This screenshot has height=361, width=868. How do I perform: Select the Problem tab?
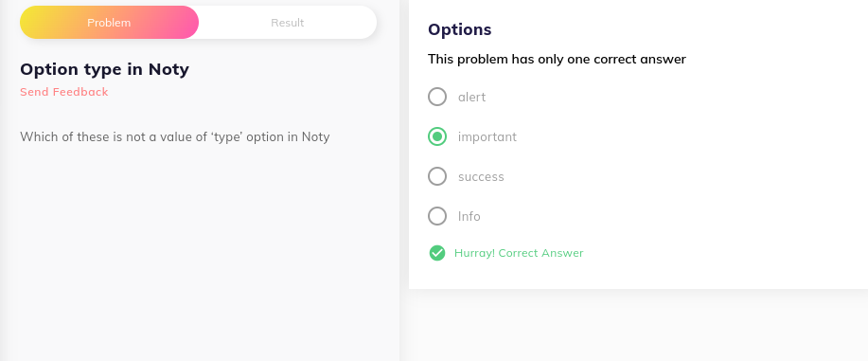click(x=109, y=23)
